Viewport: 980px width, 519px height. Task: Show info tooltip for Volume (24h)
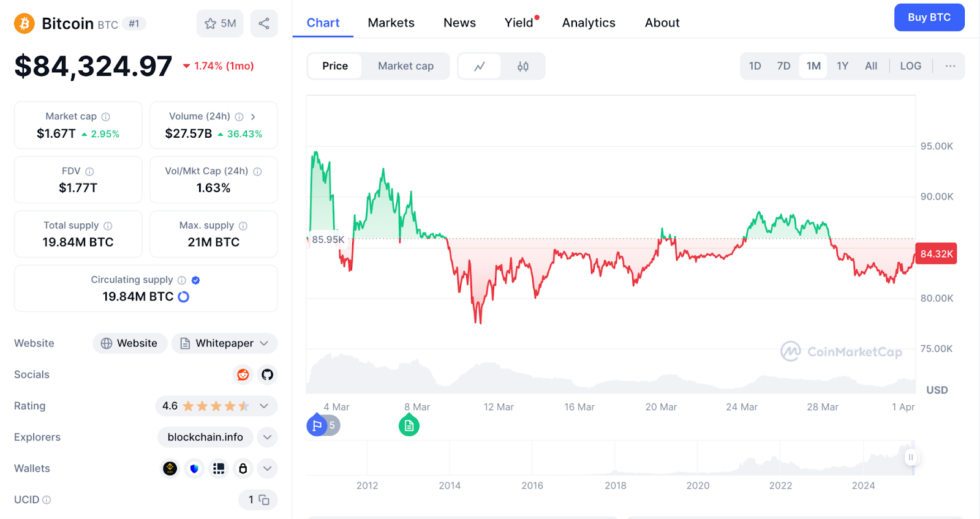tap(239, 116)
